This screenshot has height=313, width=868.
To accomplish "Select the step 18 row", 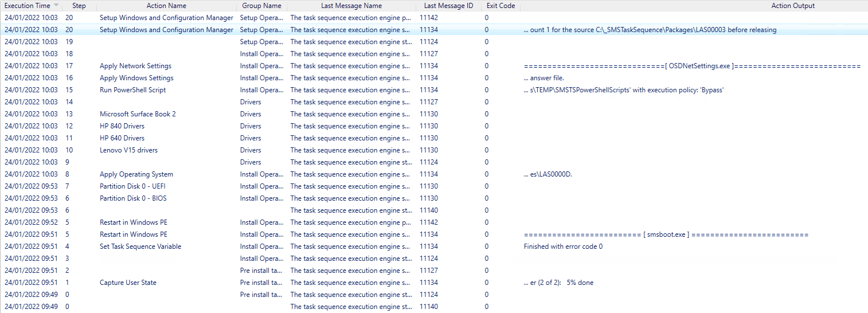I will pos(434,54).
